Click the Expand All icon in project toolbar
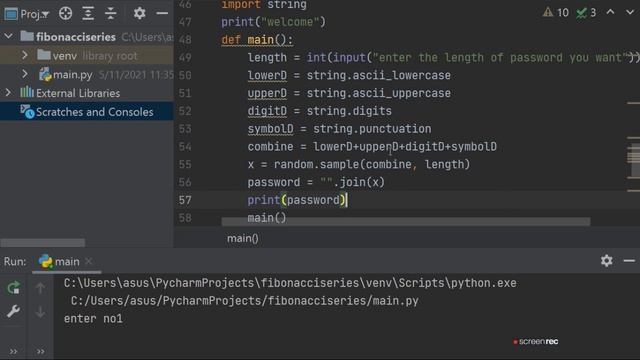The height and width of the screenshot is (360, 640). pyautogui.click(x=88, y=13)
